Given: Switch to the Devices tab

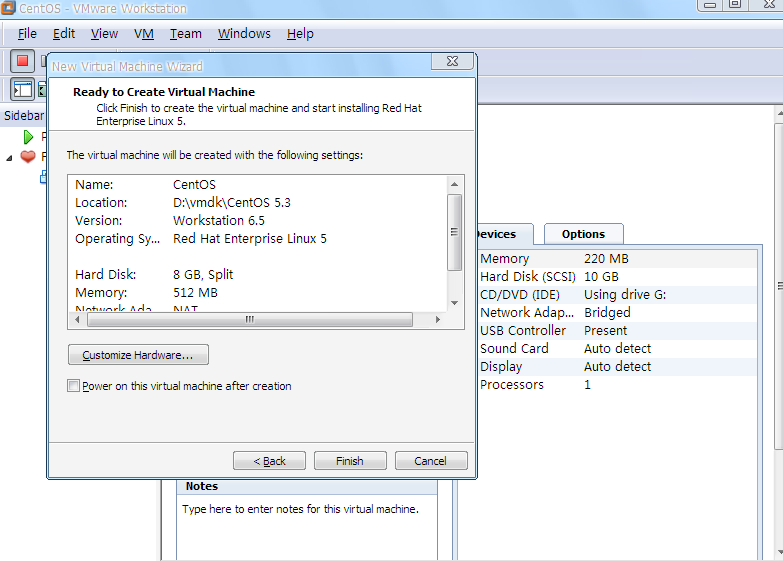Looking at the screenshot, I should point(504,234).
